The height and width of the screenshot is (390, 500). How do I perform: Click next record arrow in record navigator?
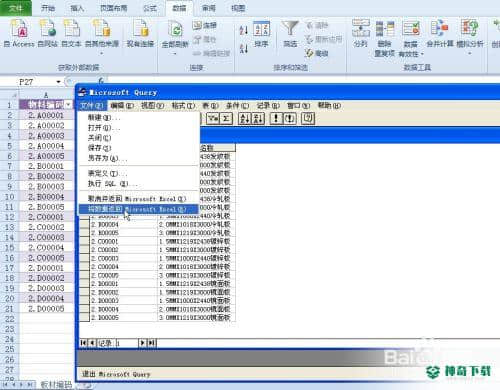pyautogui.click(x=142, y=343)
